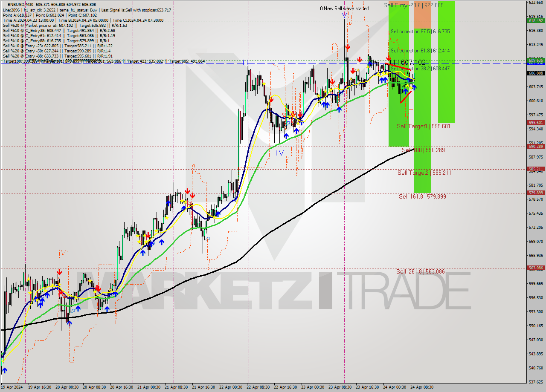Select 'Sell correction 38.2 | 608.447' label
Screen dimensions: 546x392
tap(420, 69)
